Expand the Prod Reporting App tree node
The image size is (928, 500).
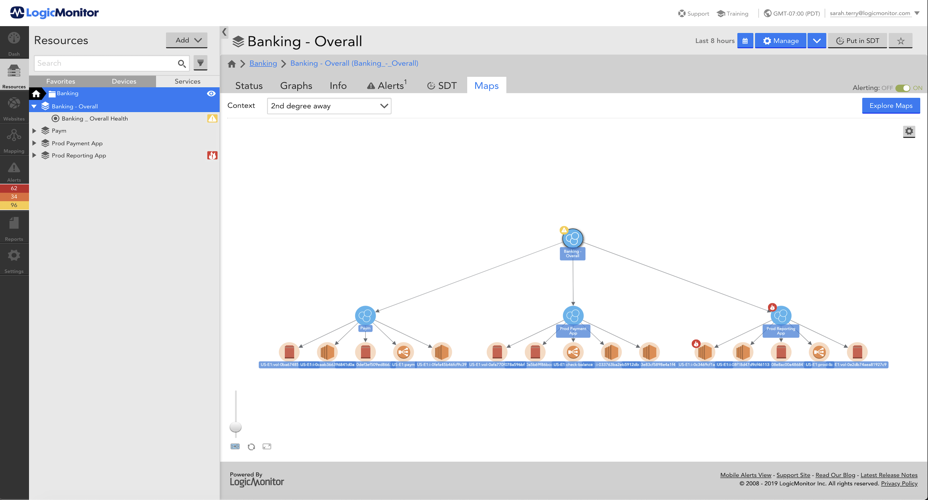coord(34,156)
